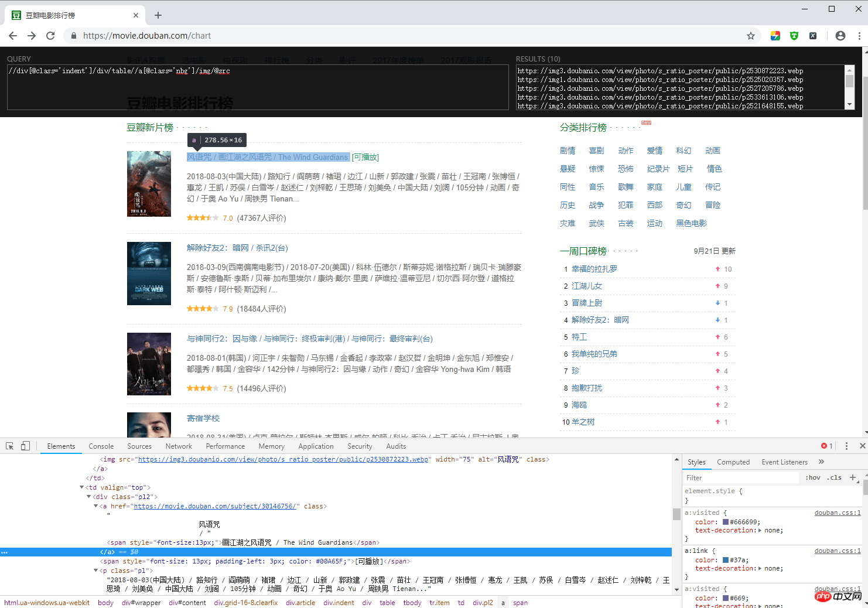This screenshot has width=868, height=608.
Task: Expand the text-decoration property under a:link
Action: coord(760,569)
